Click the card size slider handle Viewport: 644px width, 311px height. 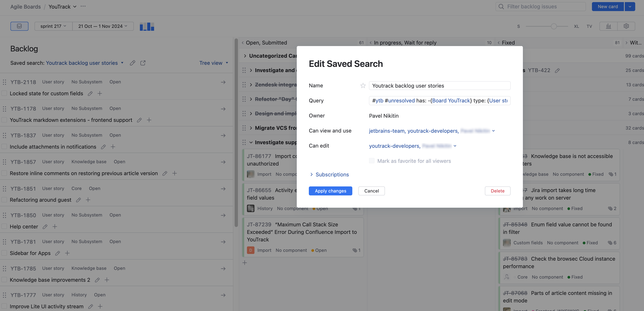coord(553,26)
